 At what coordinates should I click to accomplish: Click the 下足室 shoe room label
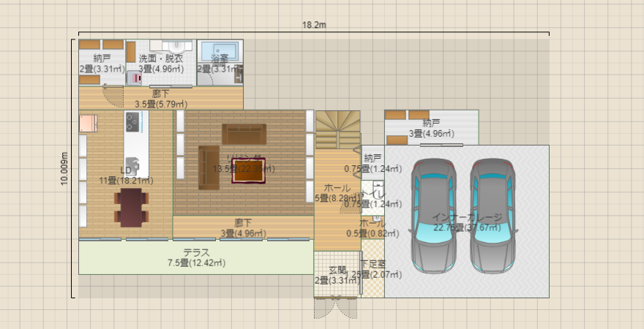[x=375, y=268]
